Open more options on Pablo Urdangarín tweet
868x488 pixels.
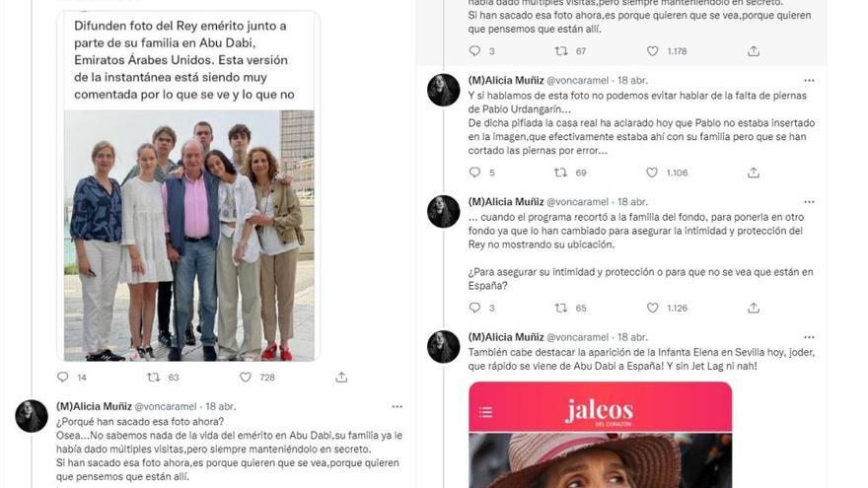(809, 80)
